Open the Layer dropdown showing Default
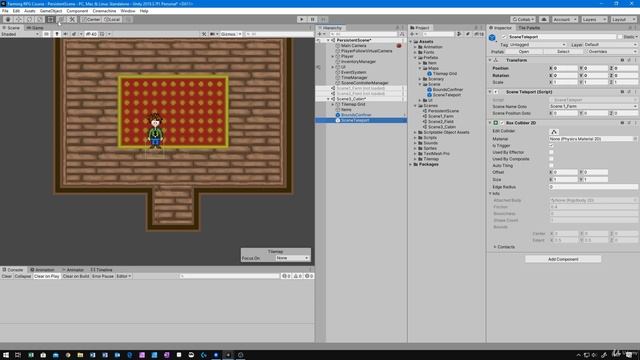Viewport: 640px width, 360px height. coord(610,44)
